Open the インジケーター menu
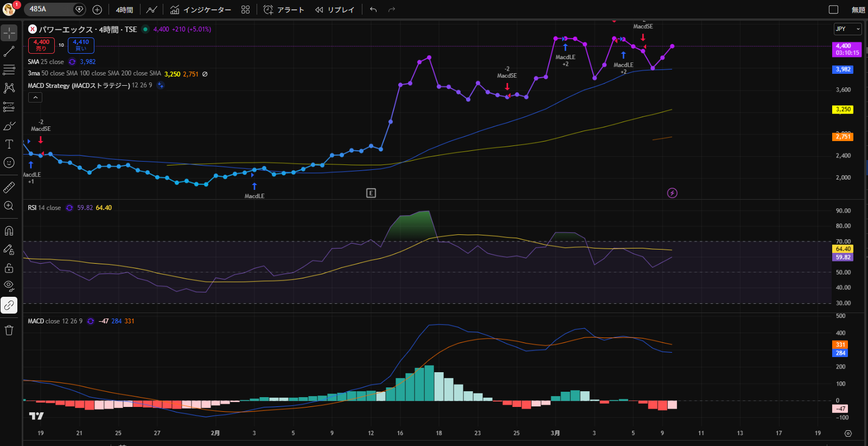The width and height of the screenshot is (868, 446). [201, 10]
